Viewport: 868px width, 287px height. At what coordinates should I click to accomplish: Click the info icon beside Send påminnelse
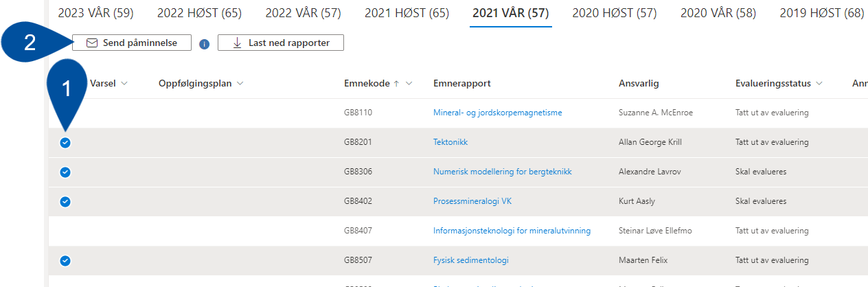point(204,44)
